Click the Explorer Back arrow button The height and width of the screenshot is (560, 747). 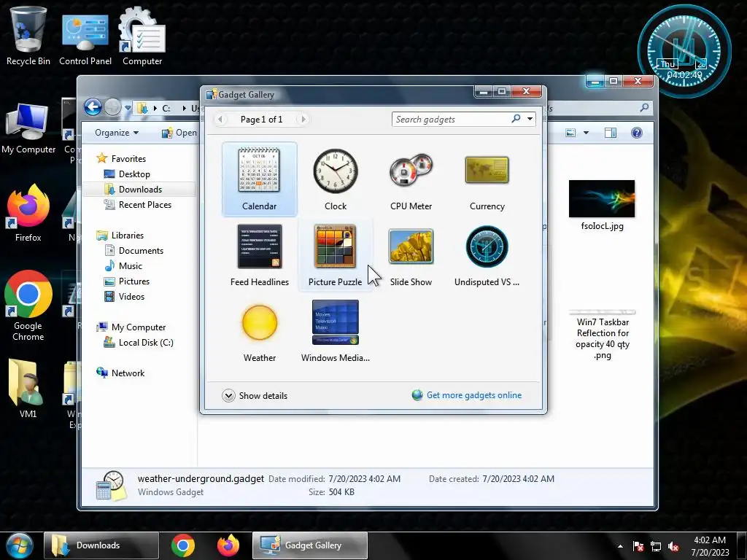[x=93, y=107]
